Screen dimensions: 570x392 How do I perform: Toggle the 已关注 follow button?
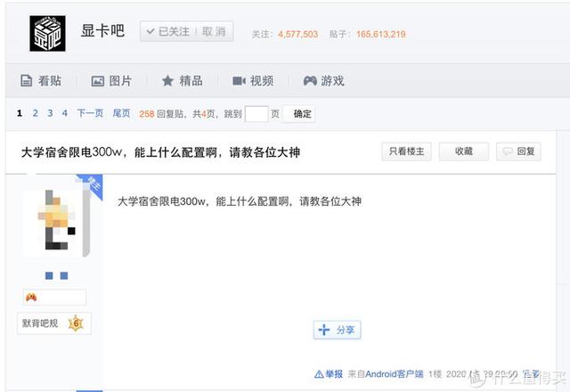[168, 32]
